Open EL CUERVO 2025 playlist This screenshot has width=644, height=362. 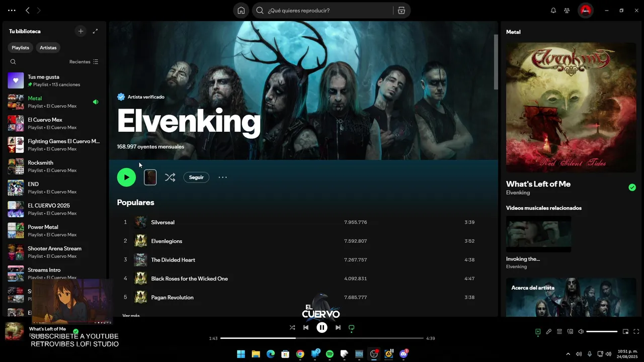point(54,209)
